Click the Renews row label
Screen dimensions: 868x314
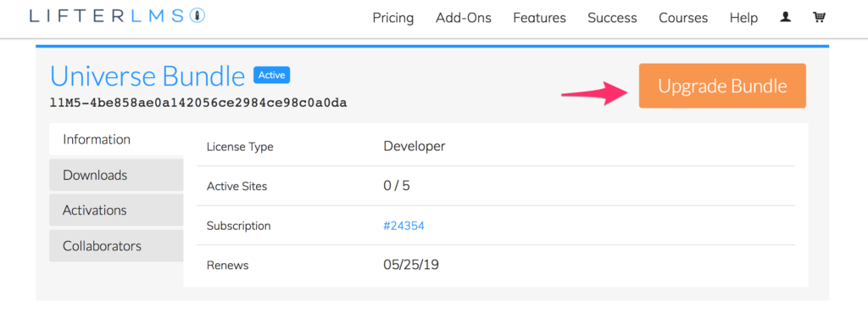[227, 266]
